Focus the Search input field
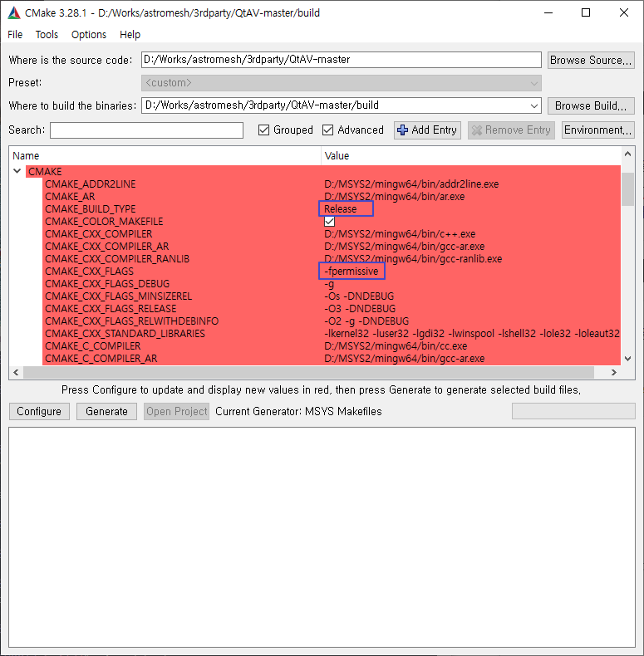 pyautogui.click(x=146, y=130)
